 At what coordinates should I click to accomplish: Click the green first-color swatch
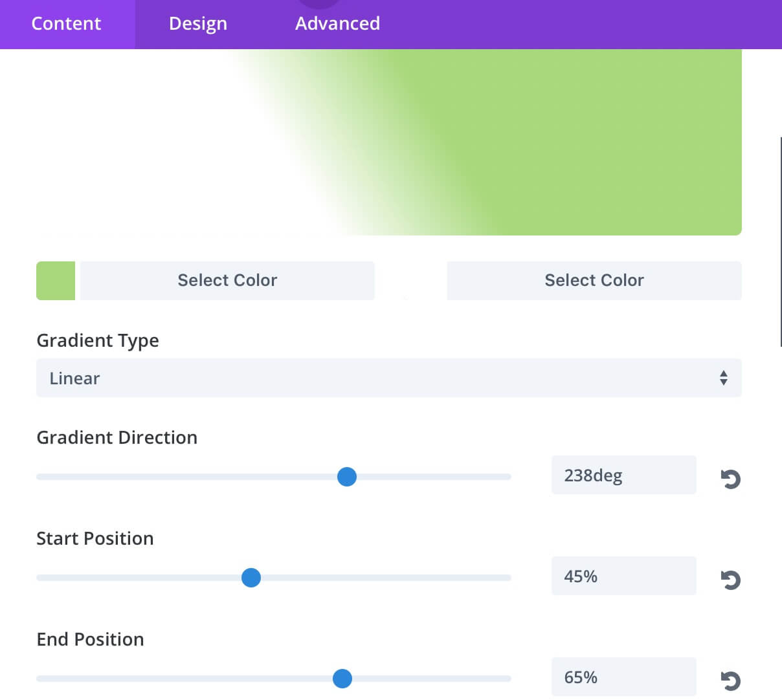pos(56,281)
